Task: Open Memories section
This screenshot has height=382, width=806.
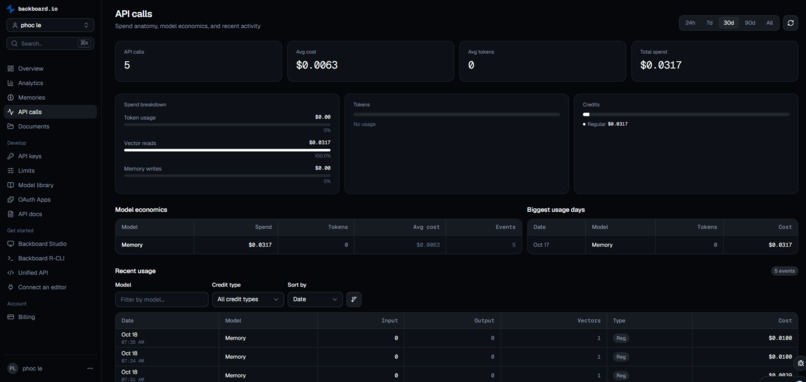Action: 50,97
